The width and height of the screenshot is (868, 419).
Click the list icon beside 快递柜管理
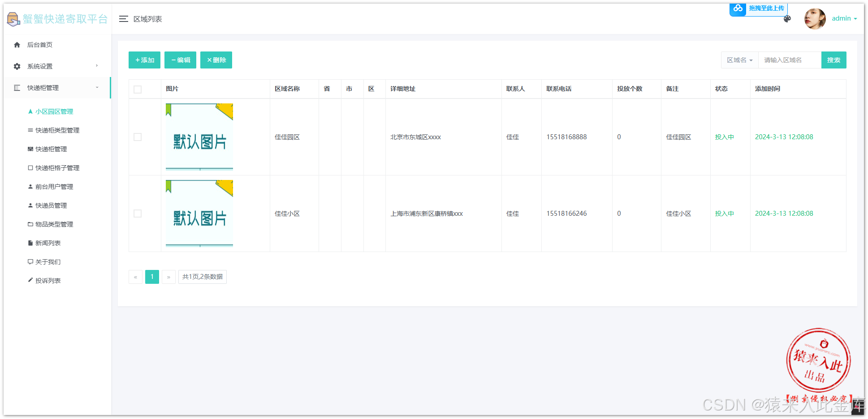[17, 88]
